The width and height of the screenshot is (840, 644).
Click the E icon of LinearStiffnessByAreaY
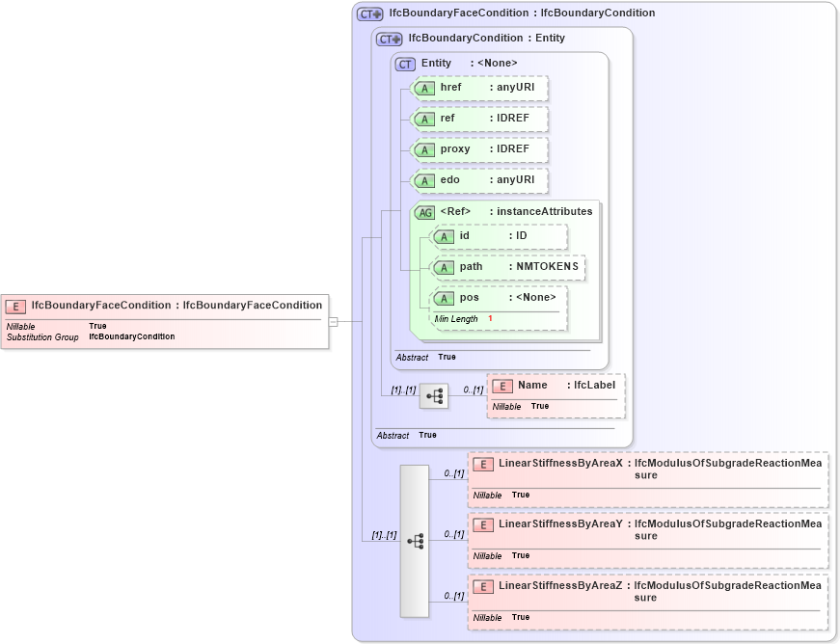(482, 524)
